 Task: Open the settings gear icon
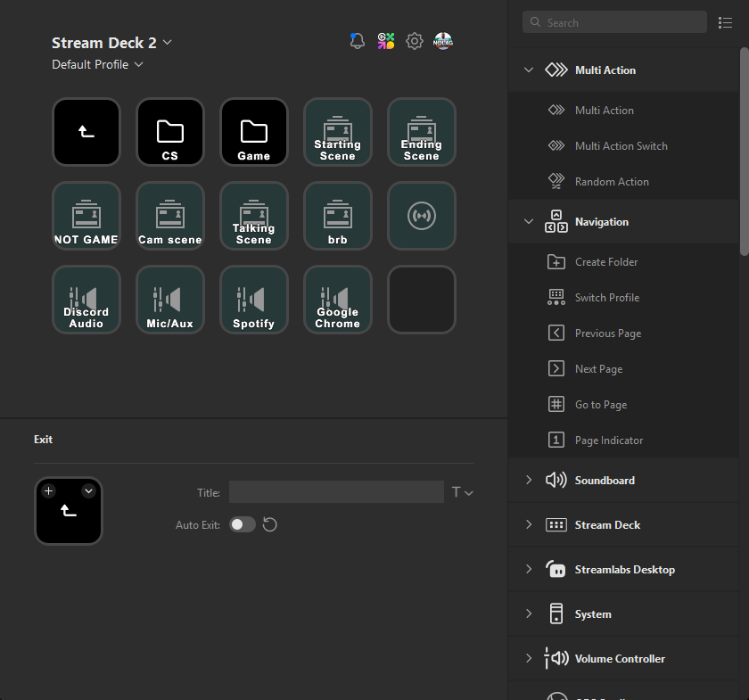pyautogui.click(x=415, y=41)
